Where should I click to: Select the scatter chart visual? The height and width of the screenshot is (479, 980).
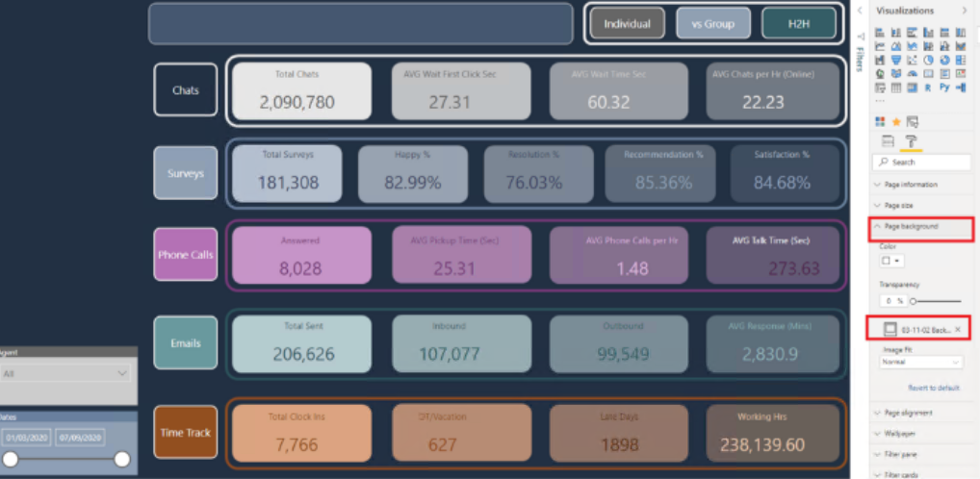pyautogui.click(x=912, y=60)
